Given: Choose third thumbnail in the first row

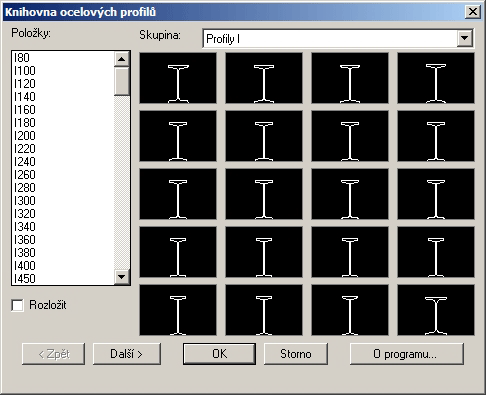Looking at the screenshot, I should click(350, 78).
